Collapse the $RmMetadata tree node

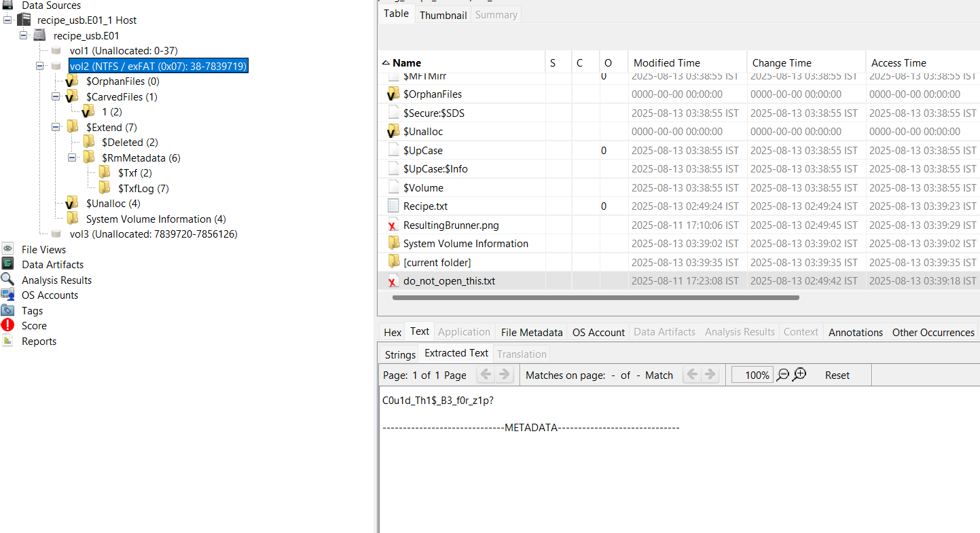click(73, 157)
